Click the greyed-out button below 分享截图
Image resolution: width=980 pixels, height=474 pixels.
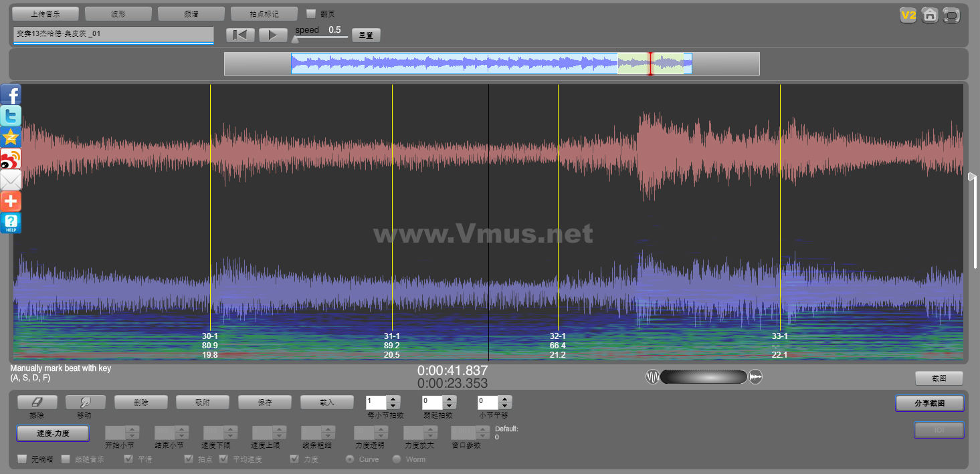pos(939,430)
